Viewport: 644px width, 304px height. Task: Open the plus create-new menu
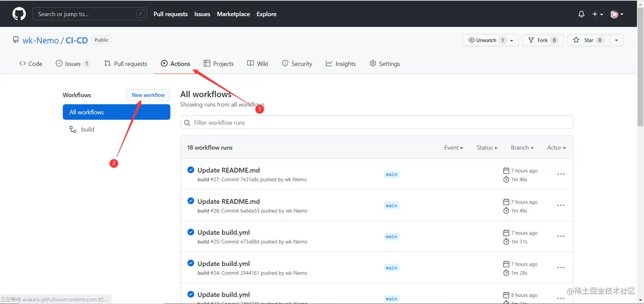598,14
